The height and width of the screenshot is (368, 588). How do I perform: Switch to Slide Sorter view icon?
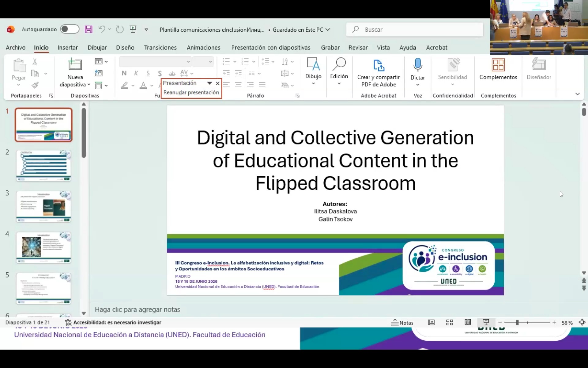[x=450, y=322]
